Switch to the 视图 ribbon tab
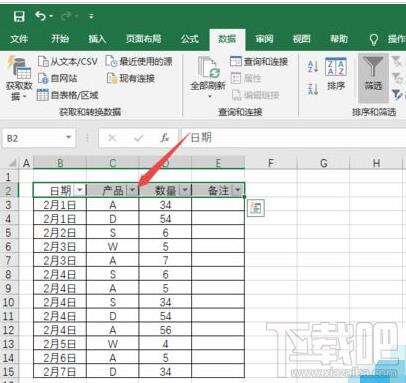 coord(302,39)
